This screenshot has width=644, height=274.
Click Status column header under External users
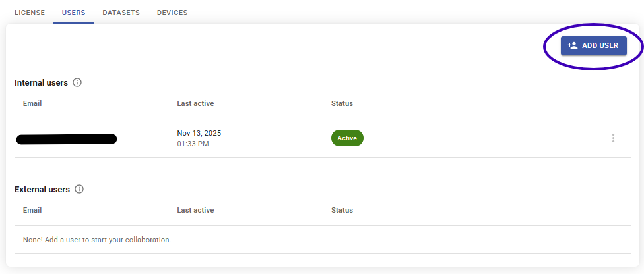(342, 210)
